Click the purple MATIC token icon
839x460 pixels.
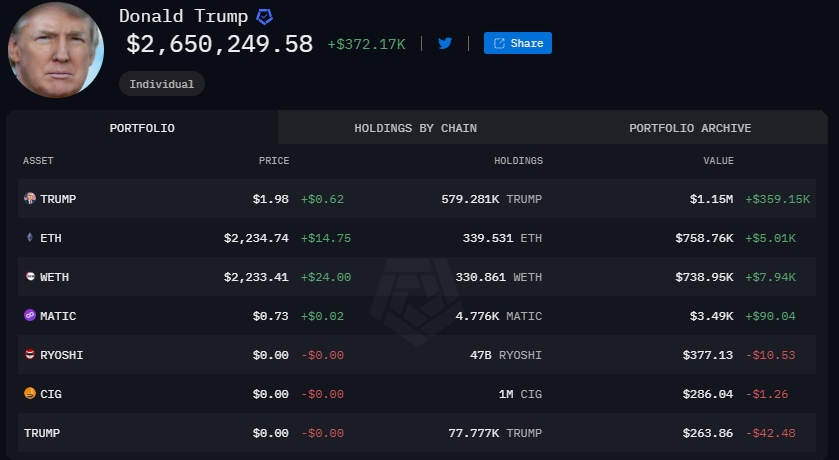click(x=29, y=316)
